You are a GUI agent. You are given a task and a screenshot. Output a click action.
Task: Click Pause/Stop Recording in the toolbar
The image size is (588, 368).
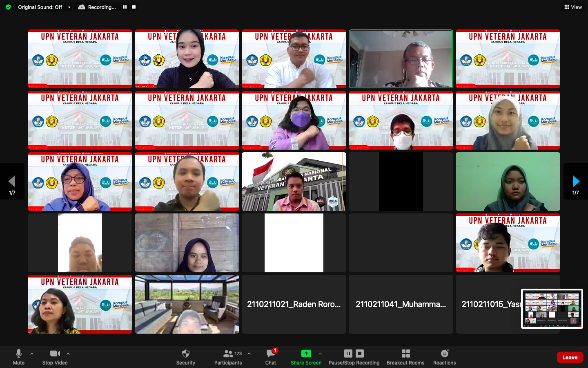click(354, 357)
